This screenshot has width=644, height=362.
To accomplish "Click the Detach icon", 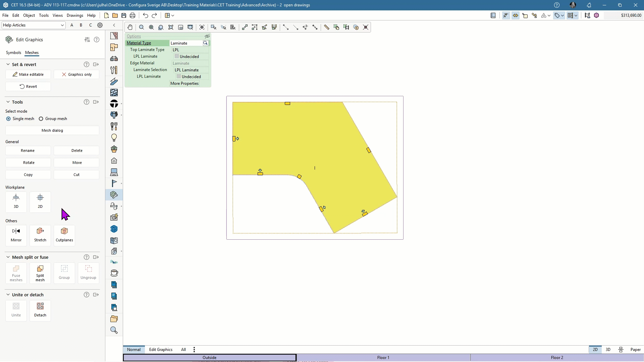I will [40, 311].
